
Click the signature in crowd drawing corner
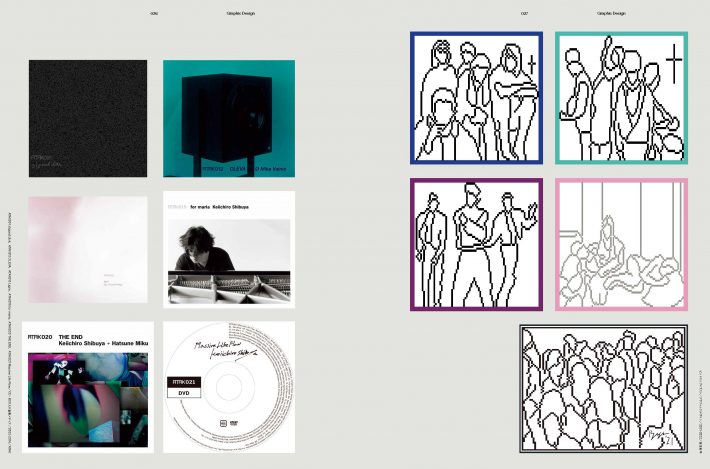pos(662,437)
